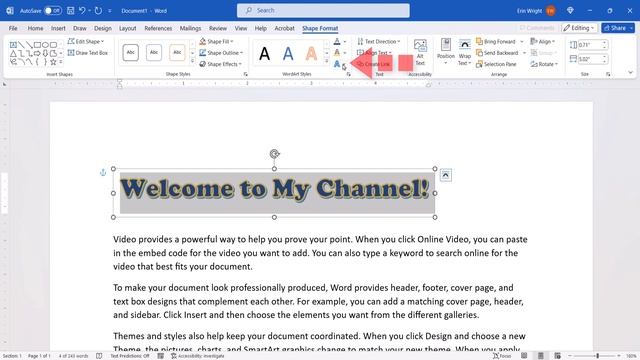
Task: Open the Shape Effects dropdown
Action: tap(220, 64)
